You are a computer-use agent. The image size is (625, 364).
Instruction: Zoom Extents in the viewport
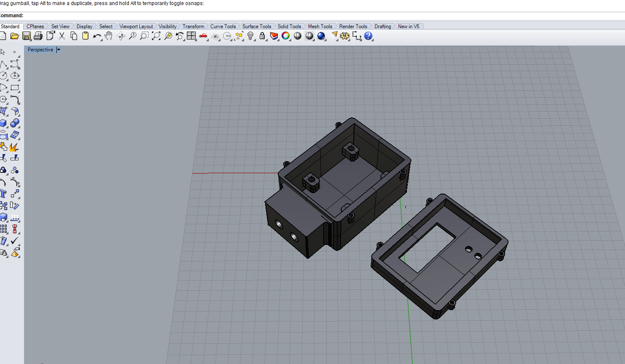click(x=156, y=36)
